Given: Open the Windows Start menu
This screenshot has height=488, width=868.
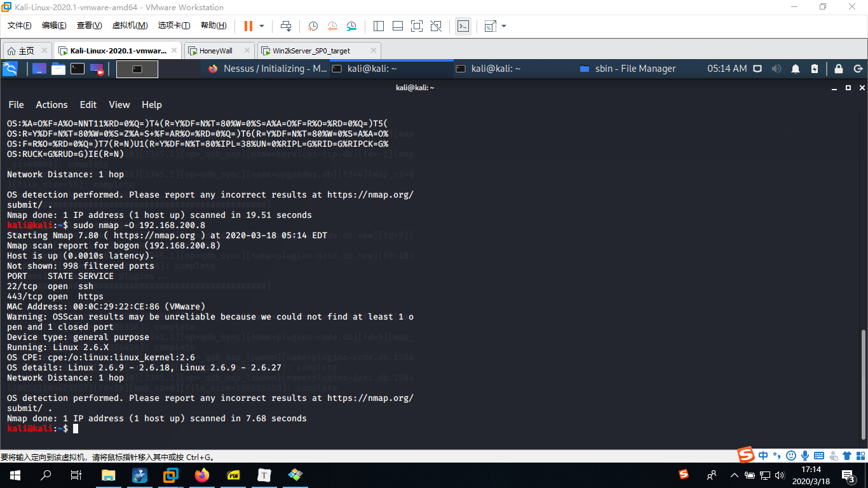Looking at the screenshot, I should click(15, 475).
